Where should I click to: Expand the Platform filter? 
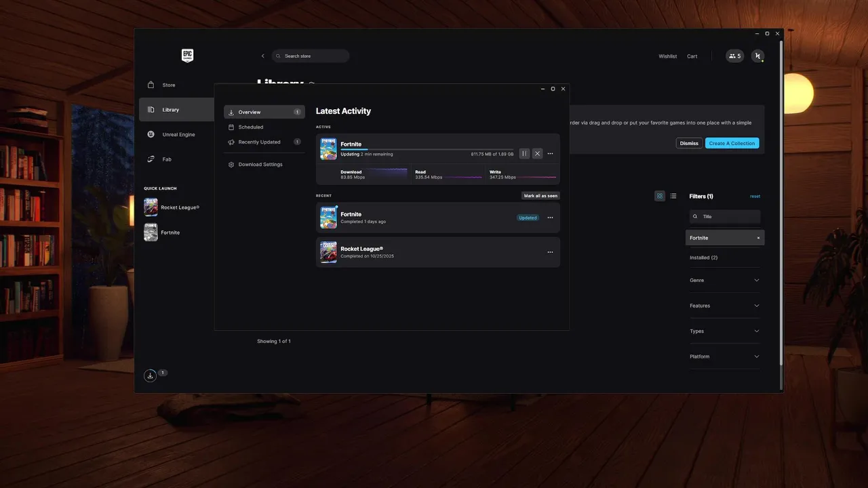(x=724, y=357)
